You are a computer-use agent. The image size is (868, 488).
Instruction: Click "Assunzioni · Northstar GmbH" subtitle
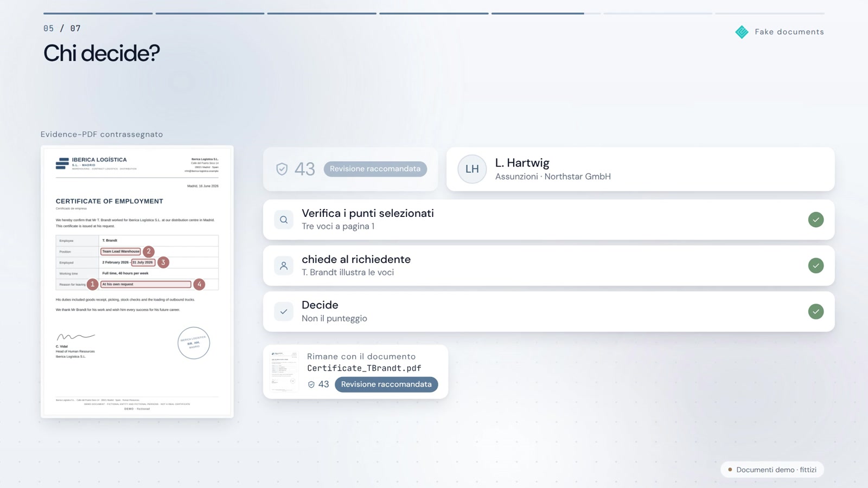click(553, 177)
